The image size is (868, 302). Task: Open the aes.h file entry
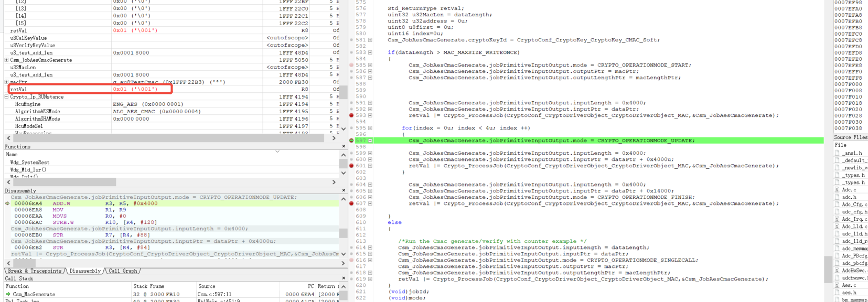850,293
